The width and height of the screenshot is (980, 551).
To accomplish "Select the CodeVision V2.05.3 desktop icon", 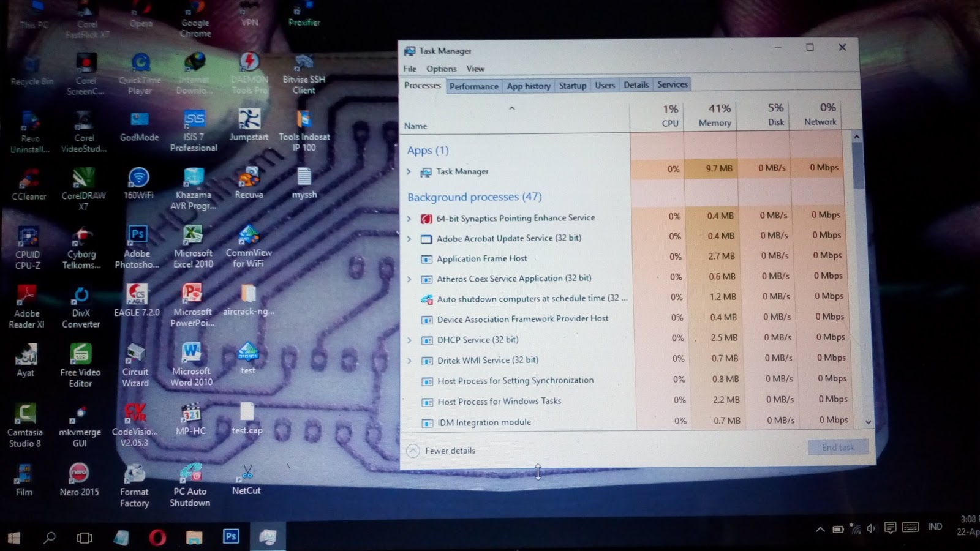I will click(135, 425).
